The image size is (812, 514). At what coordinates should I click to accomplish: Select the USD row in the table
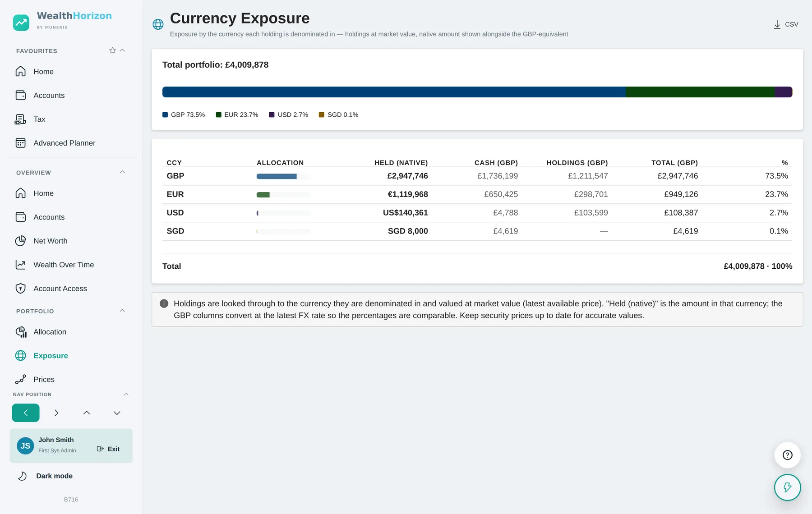click(x=477, y=213)
